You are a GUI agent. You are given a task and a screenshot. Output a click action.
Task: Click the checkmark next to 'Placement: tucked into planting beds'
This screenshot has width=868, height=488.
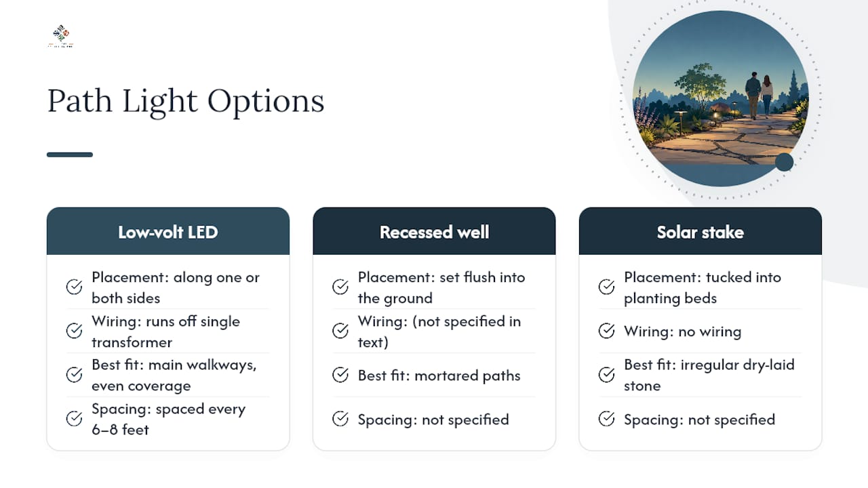607,287
